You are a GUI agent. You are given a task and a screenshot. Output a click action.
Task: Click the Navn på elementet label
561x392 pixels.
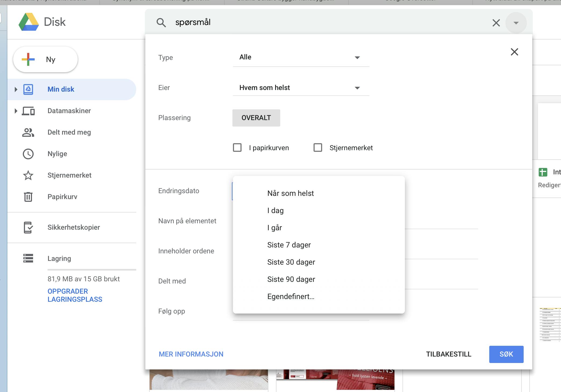coord(187,221)
